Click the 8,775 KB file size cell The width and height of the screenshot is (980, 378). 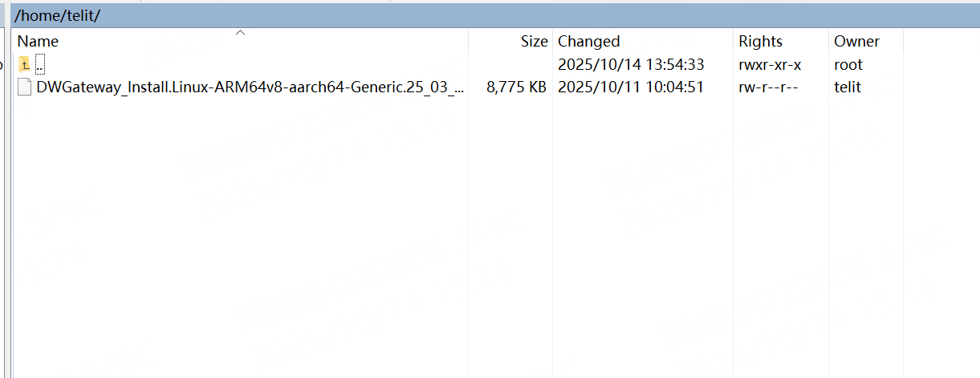[516, 87]
